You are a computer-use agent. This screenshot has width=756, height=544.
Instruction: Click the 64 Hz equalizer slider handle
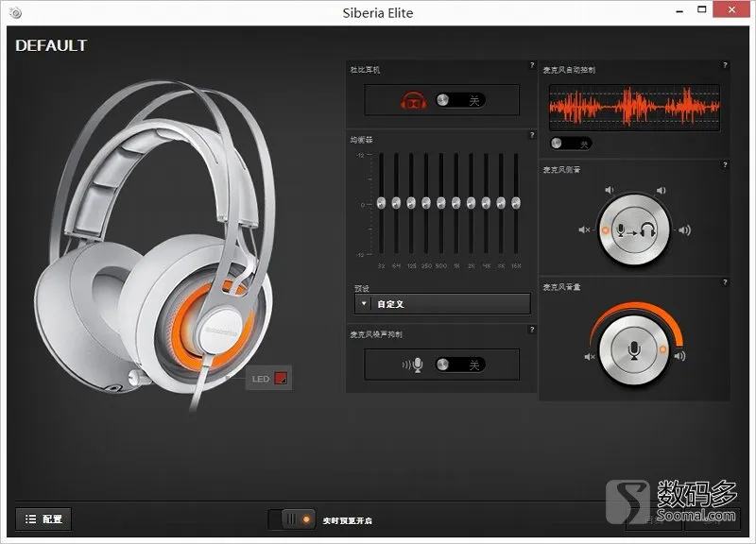click(x=396, y=203)
